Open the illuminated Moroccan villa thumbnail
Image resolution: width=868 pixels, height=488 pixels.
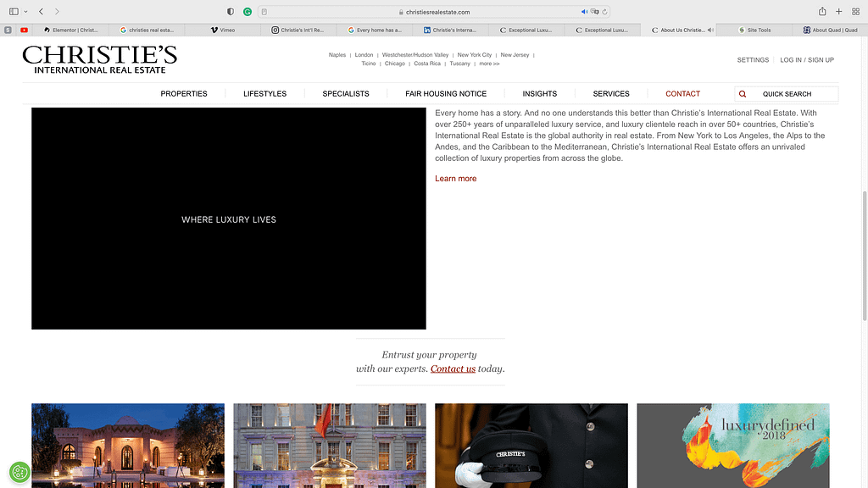point(128,446)
